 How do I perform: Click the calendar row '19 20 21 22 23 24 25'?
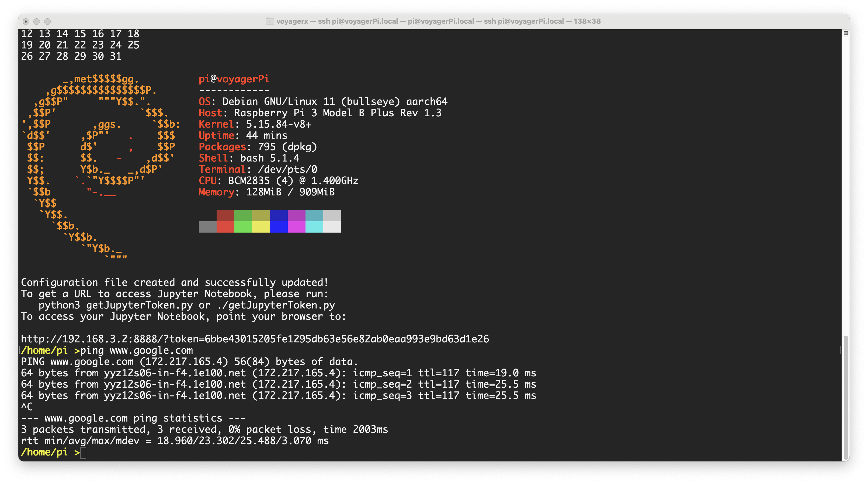click(80, 45)
